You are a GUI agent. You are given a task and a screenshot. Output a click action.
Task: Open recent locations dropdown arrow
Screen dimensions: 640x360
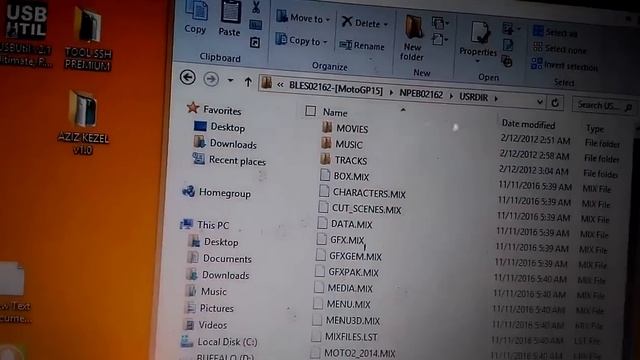(231, 80)
